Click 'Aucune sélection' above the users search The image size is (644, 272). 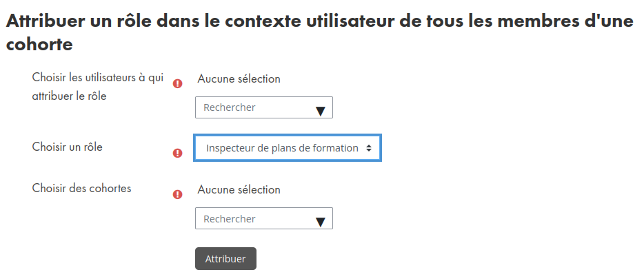coord(239,79)
